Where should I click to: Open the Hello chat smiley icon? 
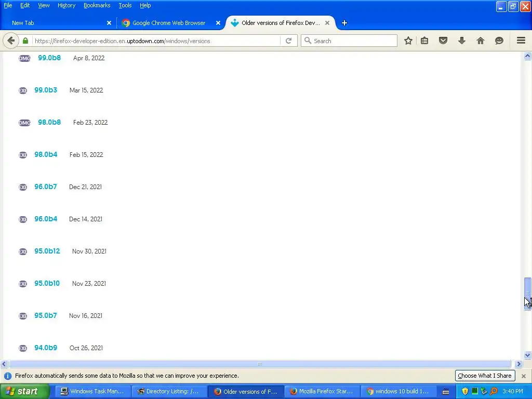(499, 41)
